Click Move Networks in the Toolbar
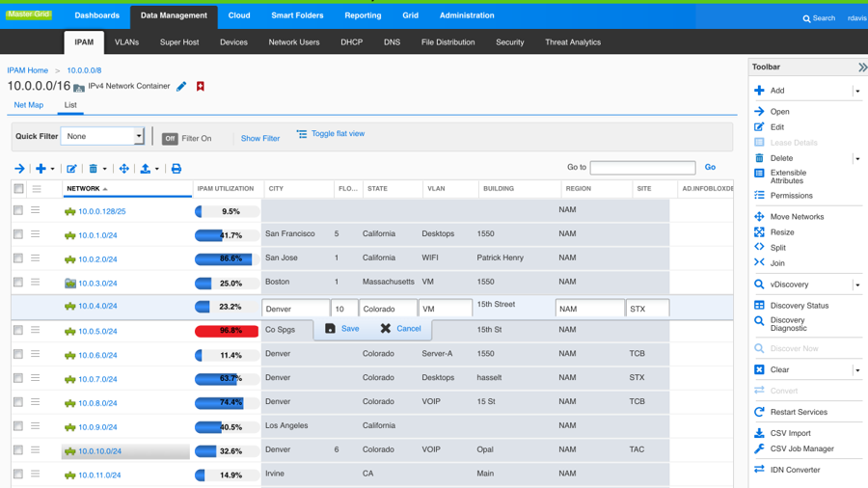 [x=797, y=217]
